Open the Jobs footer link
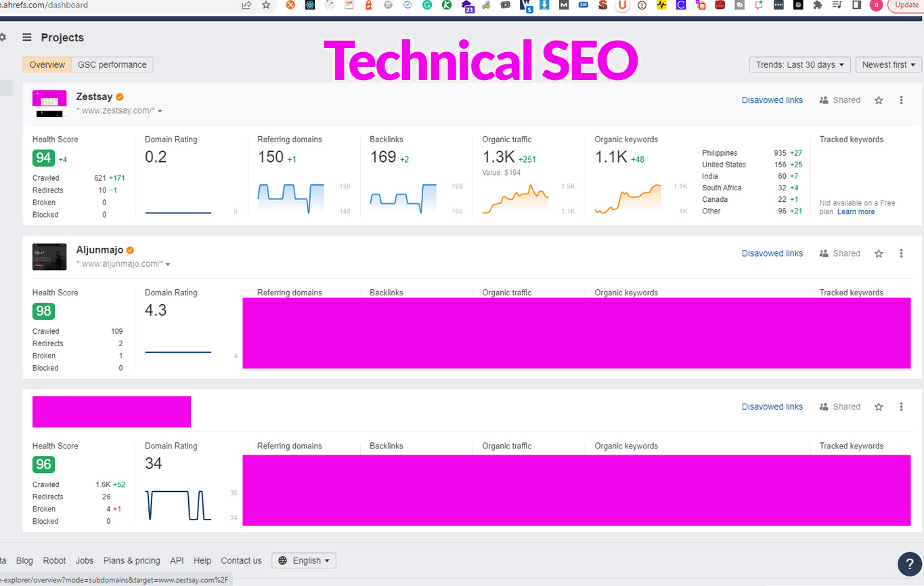Viewport: 924px width, 586px height. pyautogui.click(x=85, y=561)
